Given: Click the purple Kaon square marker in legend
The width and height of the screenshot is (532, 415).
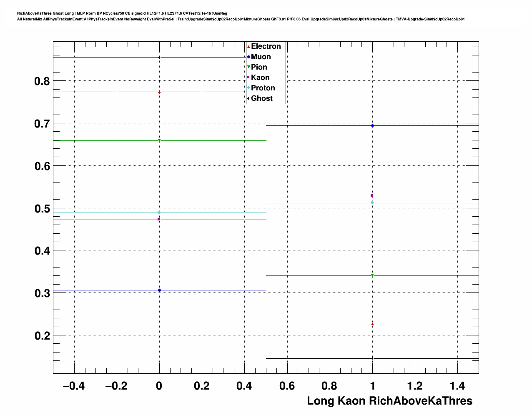Looking at the screenshot, I should [x=248, y=78].
